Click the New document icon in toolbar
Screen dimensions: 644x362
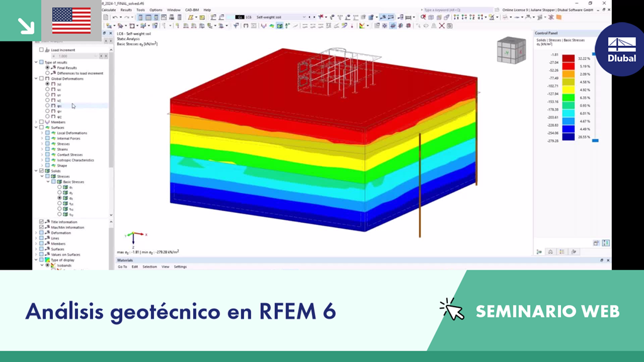tap(106, 17)
